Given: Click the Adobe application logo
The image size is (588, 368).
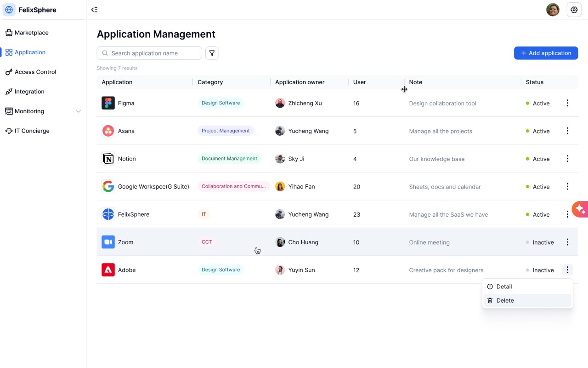Looking at the screenshot, I should click(x=108, y=270).
